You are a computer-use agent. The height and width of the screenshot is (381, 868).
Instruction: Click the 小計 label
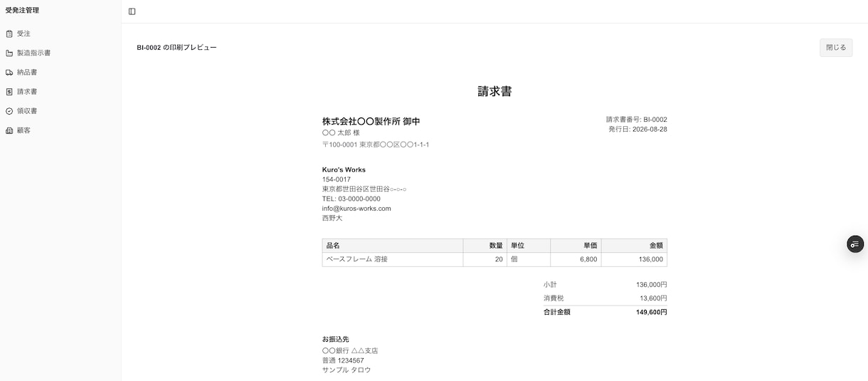click(550, 284)
